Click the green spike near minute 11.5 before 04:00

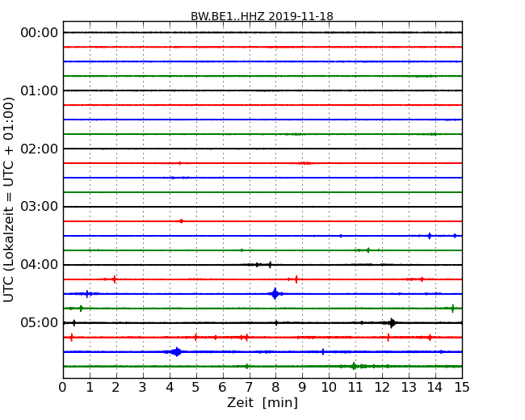pos(368,250)
